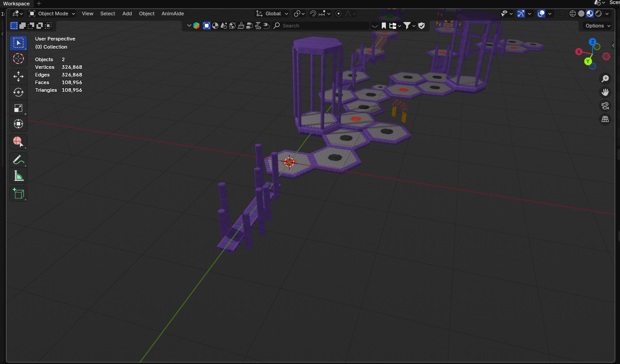Toggle the viewport gizmos display

pos(521,13)
